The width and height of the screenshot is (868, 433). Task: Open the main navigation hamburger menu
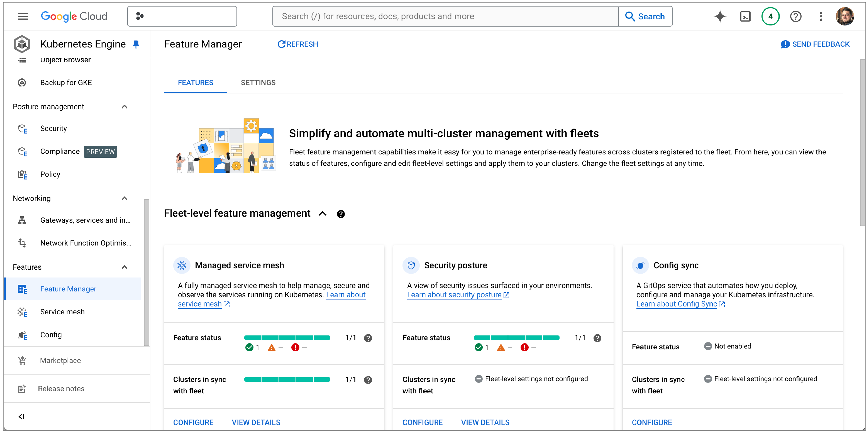coord(23,16)
